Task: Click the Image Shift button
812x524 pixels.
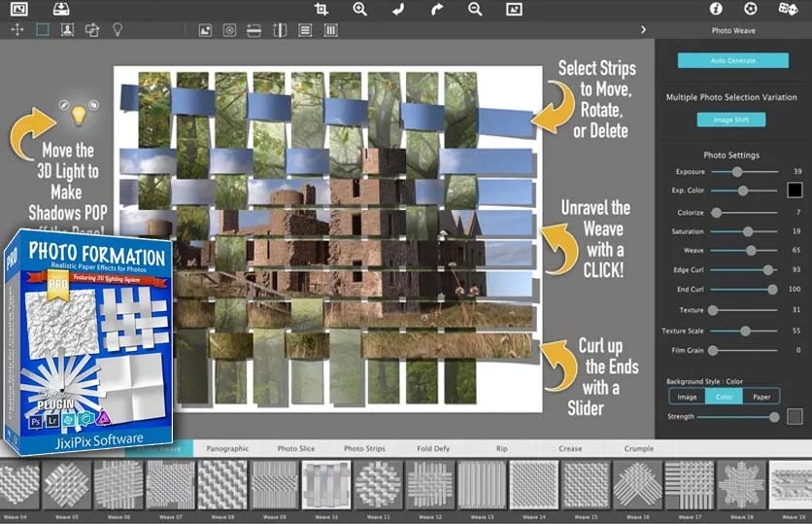Action: coord(731,120)
